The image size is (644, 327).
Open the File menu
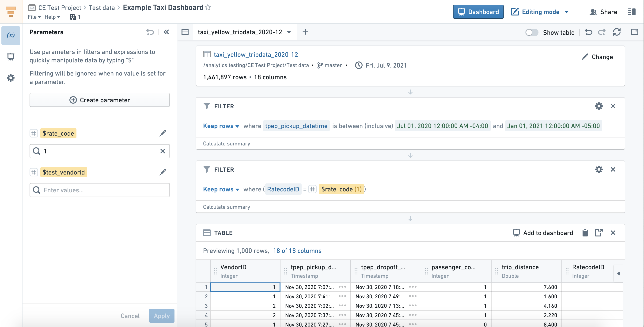coord(34,17)
